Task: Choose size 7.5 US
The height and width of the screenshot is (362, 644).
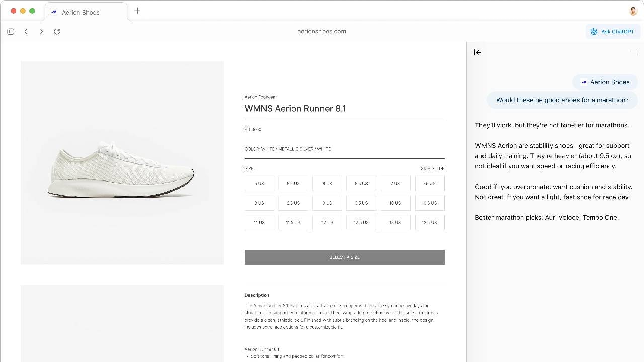Action: pos(429,184)
